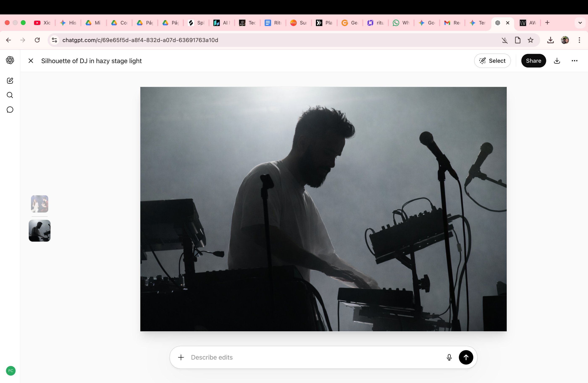588x383 pixels.
Task: Bookmark this page with the star icon
Action: (x=530, y=40)
